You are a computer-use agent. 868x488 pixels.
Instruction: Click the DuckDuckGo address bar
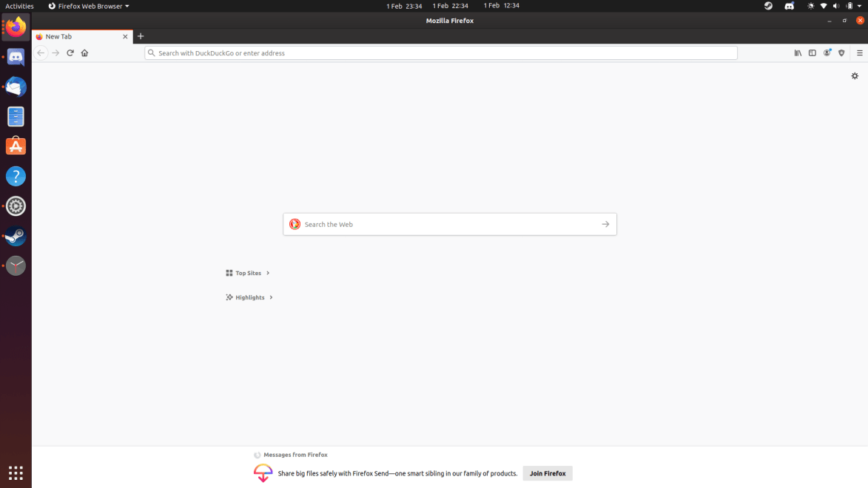tap(440, 52)
